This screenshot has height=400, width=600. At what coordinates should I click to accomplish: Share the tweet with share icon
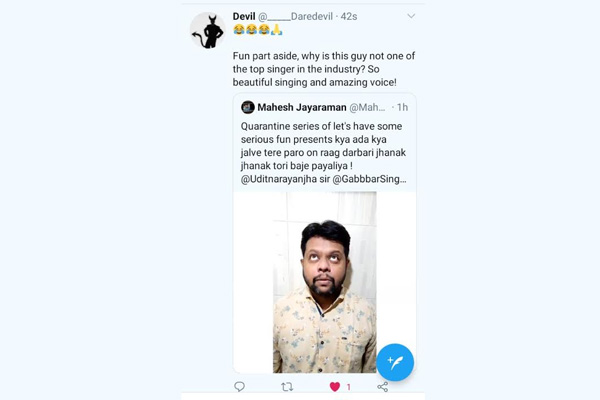click(383, 387)
